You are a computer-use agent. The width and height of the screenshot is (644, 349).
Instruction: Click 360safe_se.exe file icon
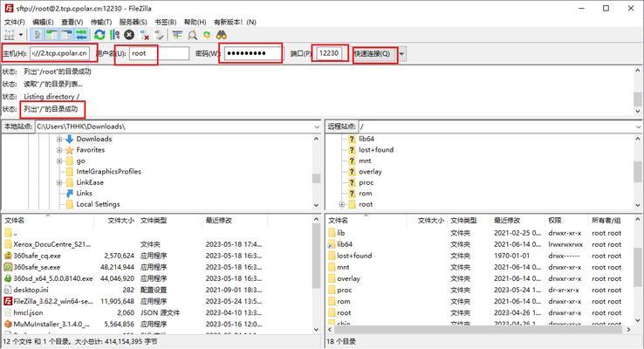(x=8, y=267)
